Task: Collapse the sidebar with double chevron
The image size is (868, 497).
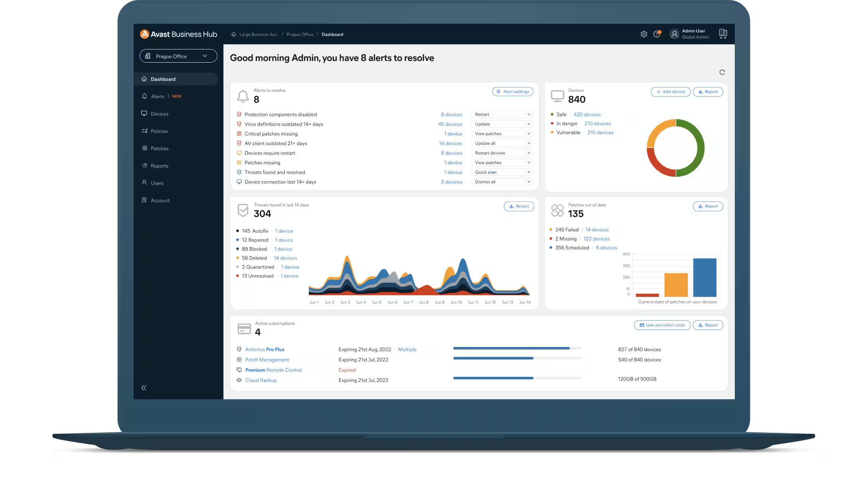Action: [x=144, y=388]
